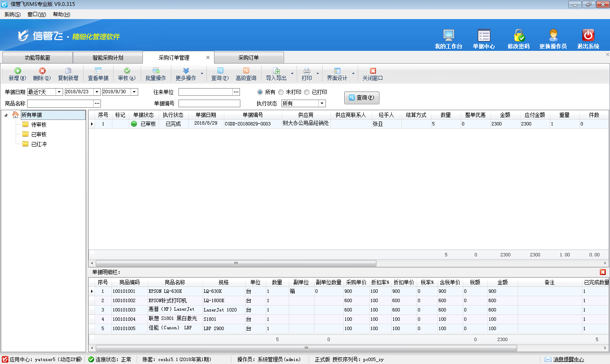Open 我的工作台 workbench icon
The height and width of the screenshot is (364, 610).
pos(448,36)
